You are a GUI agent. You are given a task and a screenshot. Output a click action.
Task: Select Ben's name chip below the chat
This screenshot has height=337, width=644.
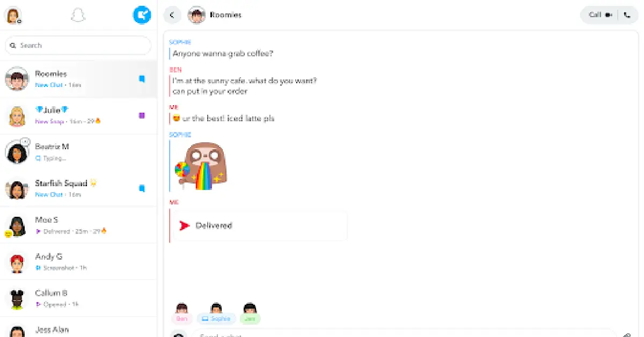pyautogui.click(x=182, y=318)
